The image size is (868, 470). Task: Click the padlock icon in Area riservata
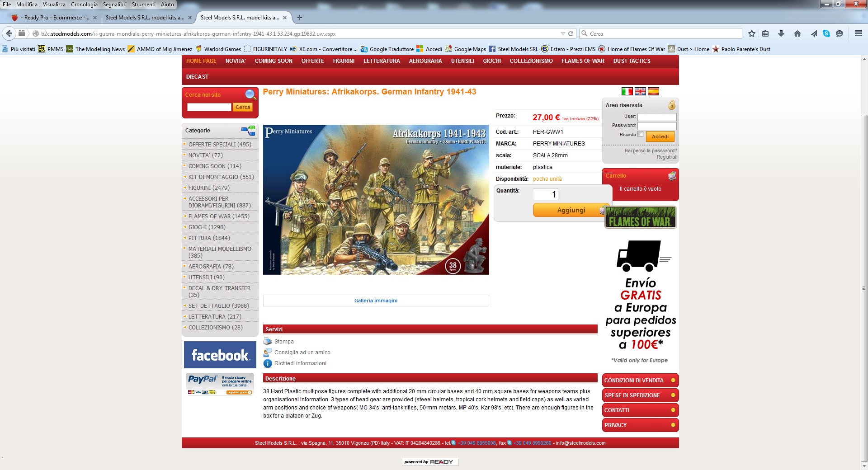pyautogui.click(x=672, y=105)
